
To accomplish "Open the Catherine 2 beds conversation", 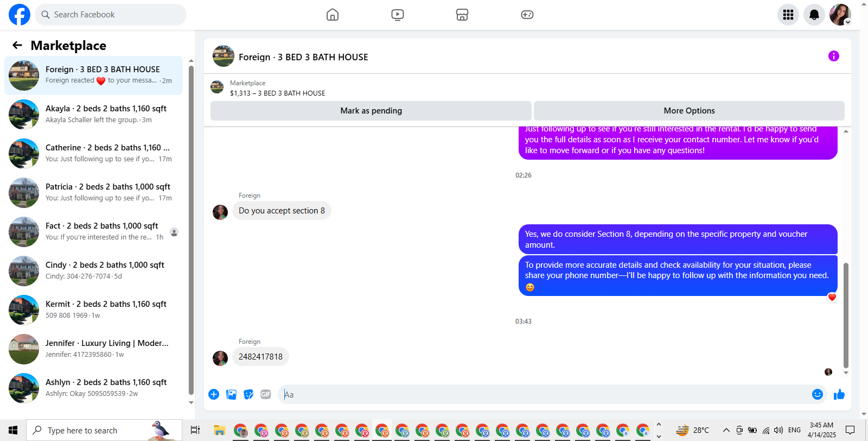I will click(x=93, y=154).
